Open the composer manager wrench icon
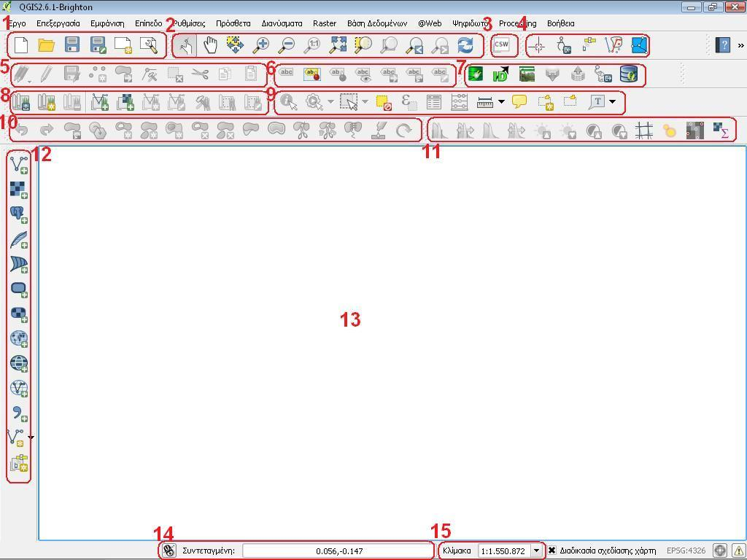 pos(149,45)
